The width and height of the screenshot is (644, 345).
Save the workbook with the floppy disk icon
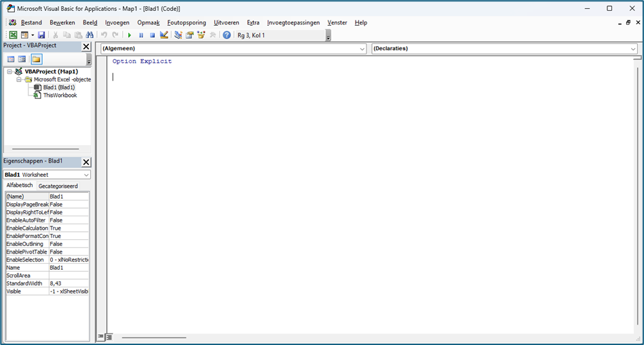41,35
